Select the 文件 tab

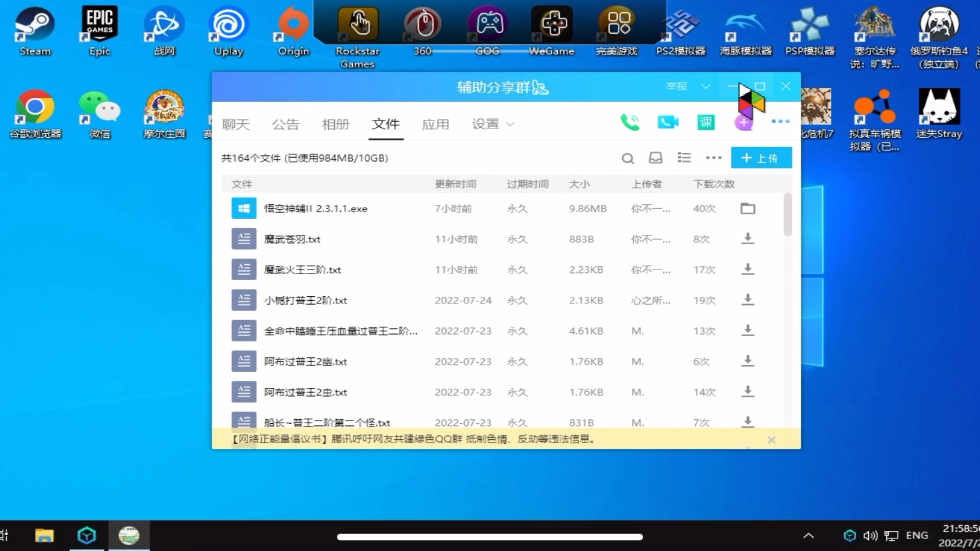point(385,124)
